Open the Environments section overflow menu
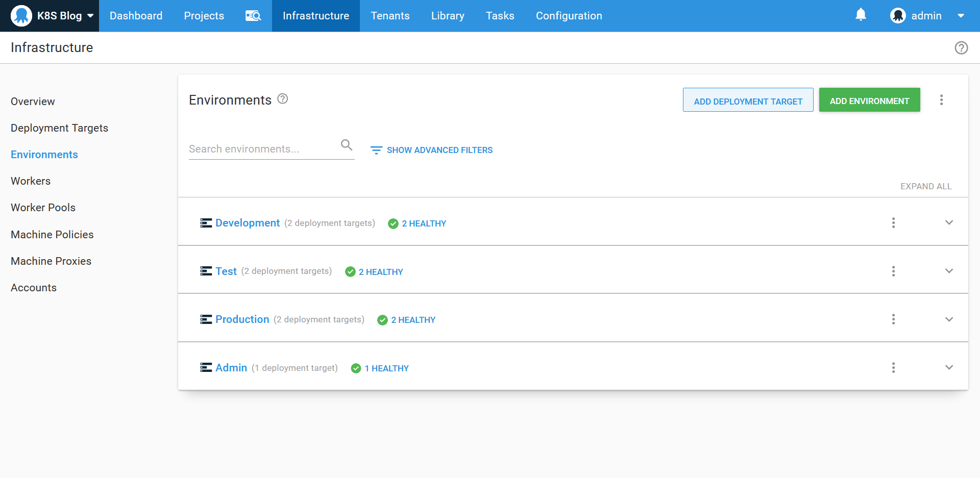 pos(941,100)
